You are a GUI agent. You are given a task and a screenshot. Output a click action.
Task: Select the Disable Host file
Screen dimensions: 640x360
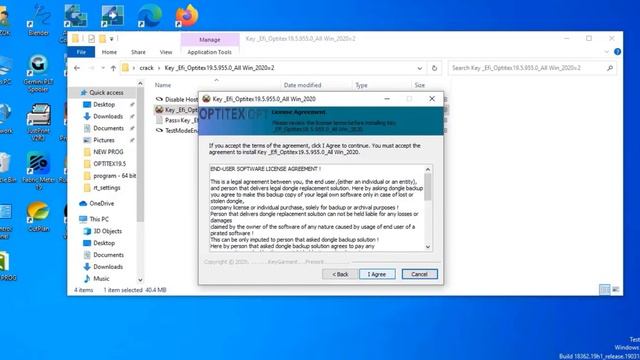177,99
